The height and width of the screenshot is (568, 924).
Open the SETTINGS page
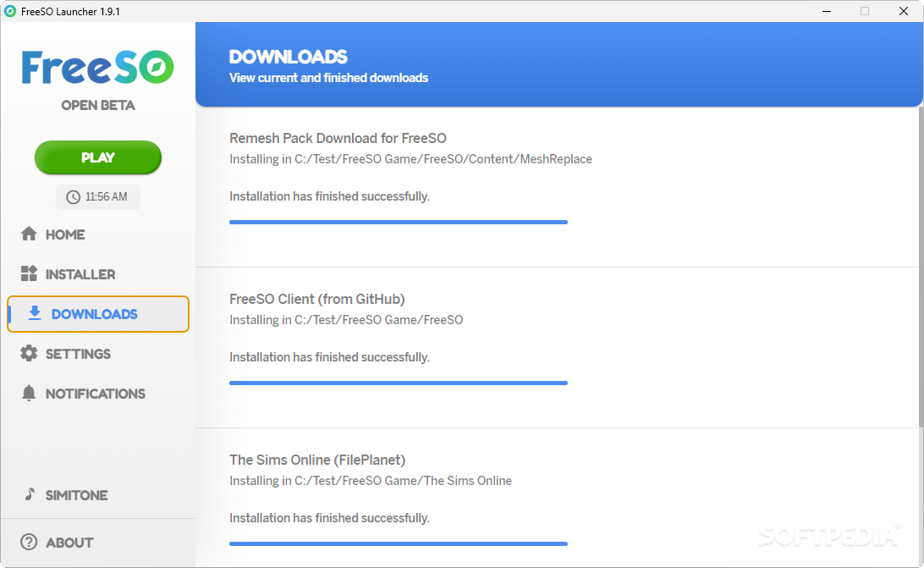[66, 354]
